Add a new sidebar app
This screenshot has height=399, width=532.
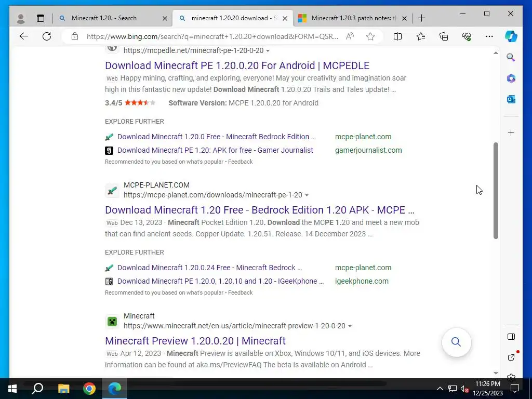click(x=511, y=132)
